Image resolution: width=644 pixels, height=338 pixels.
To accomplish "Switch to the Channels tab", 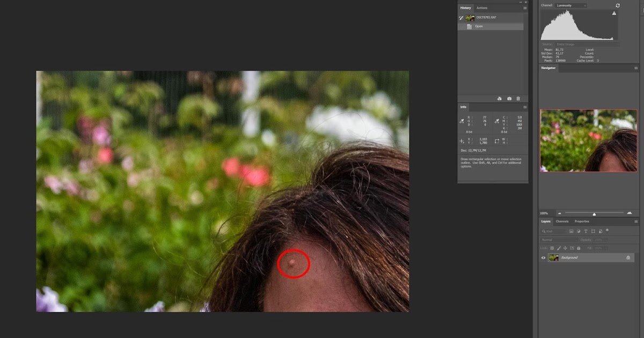I will (562, 222).
